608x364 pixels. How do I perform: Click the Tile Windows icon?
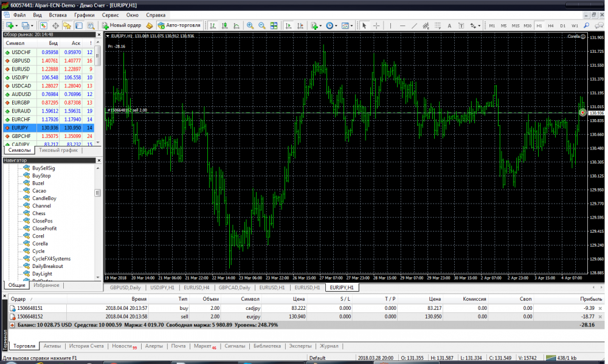tap(274, 26)
